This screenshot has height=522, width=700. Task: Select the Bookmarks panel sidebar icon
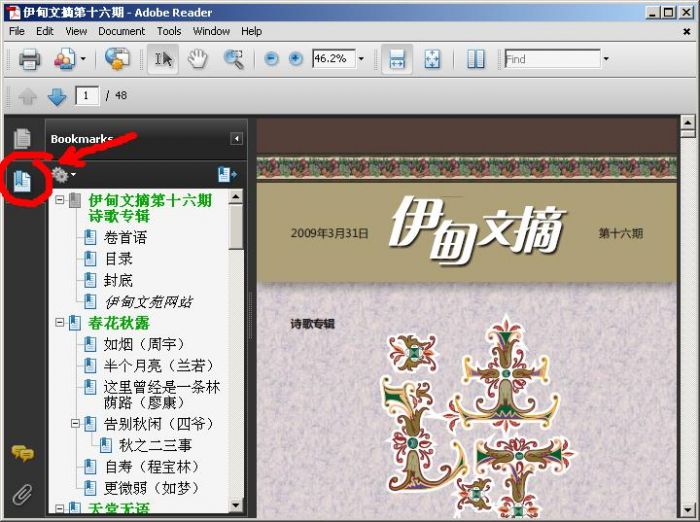(22, 181)
